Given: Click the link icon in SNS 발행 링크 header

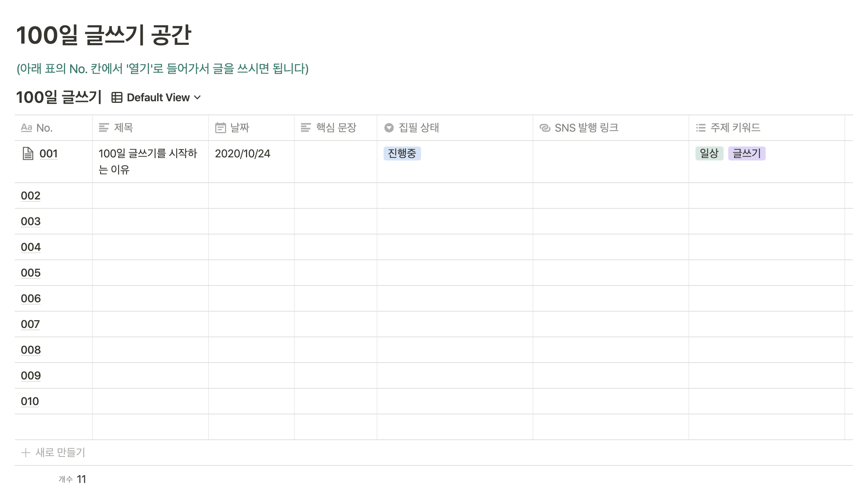Looking at the screenshot, I should [x=545, y=128].
